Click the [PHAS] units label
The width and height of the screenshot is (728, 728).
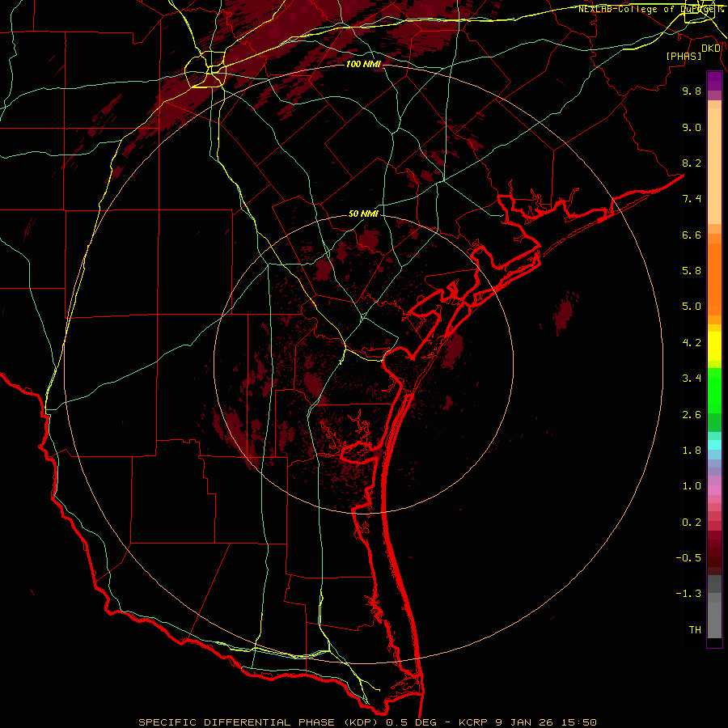point(684,56)
